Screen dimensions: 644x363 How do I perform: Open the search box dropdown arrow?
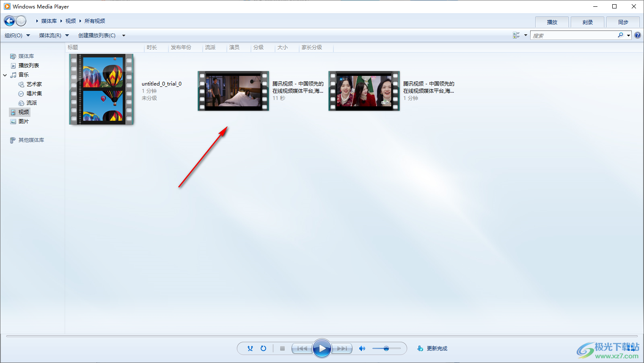(629, 36)
